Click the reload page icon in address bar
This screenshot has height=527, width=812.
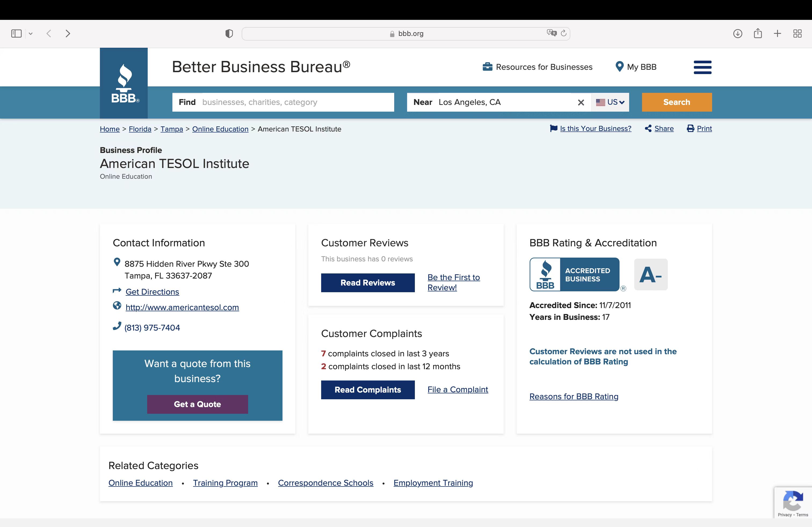click(564, 33)
